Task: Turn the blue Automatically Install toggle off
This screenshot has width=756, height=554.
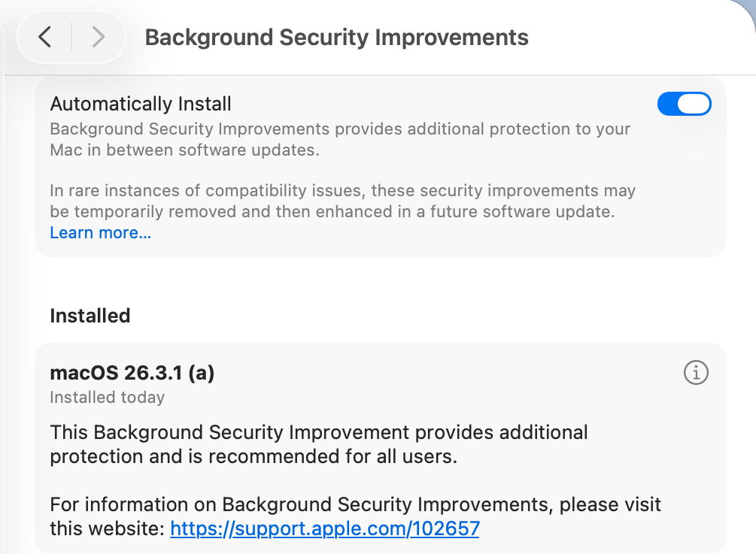Action: (x=684, y=104)
